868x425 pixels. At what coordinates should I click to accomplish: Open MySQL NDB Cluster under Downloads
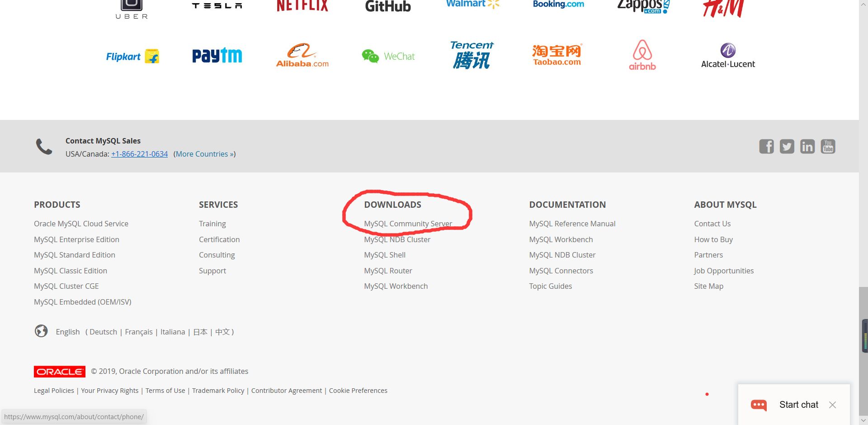[397, 239]
